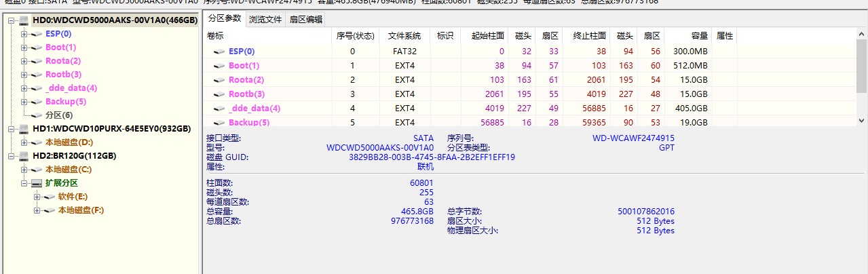Screen dimensions: 868x274
Task: Click Backup(5) row icon in partition table
Action: (219, 123)
